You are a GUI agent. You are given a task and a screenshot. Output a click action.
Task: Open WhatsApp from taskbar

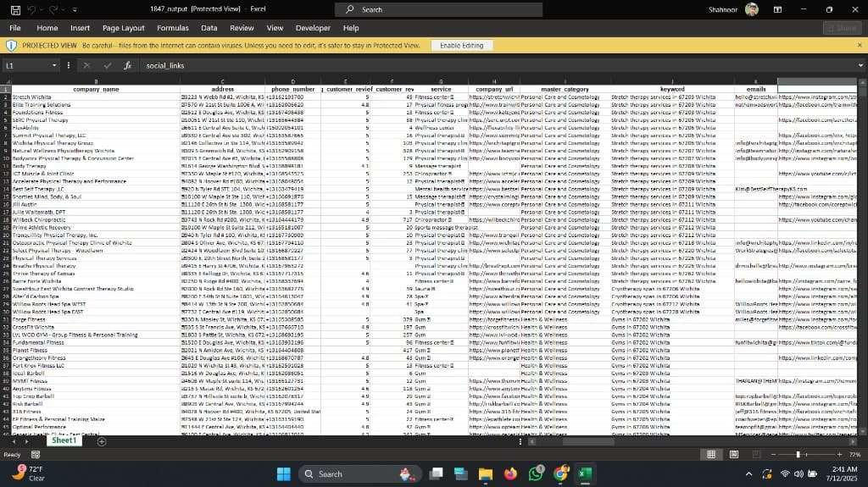click(x=536, y=473)
